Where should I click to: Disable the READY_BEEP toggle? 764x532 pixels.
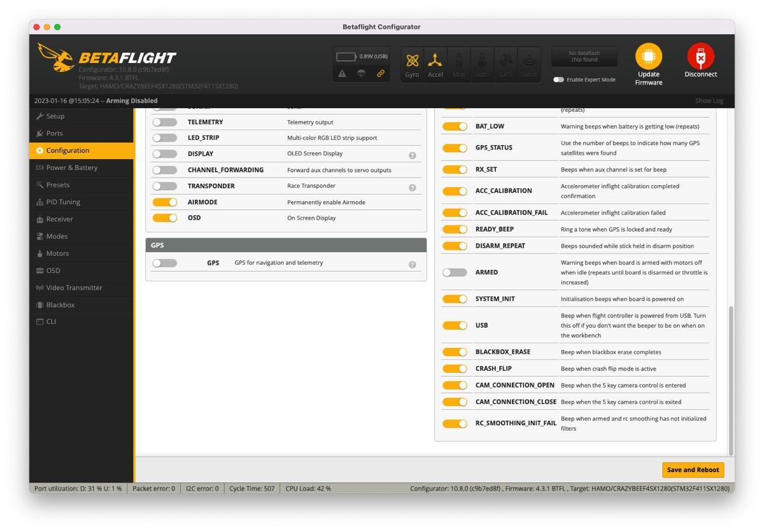coord(455,229)
